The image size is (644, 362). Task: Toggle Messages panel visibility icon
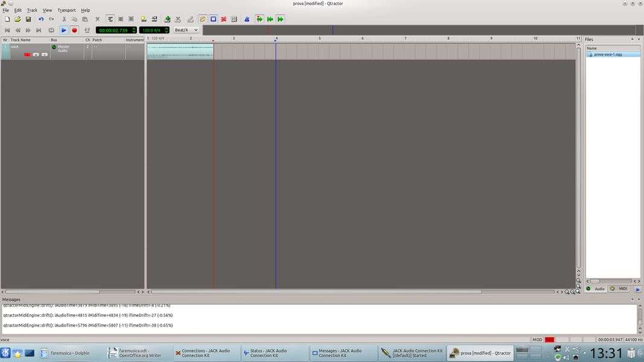(213, 19)
